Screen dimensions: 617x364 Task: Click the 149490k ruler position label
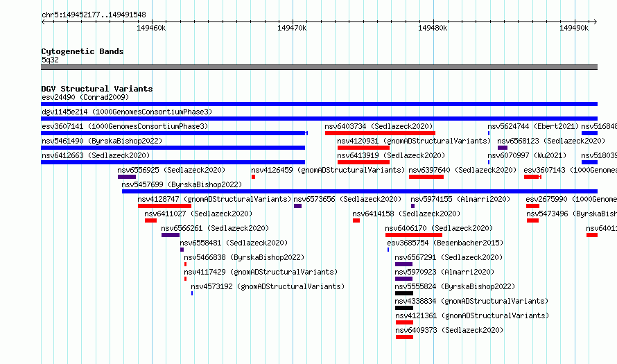tap(574, 28)
